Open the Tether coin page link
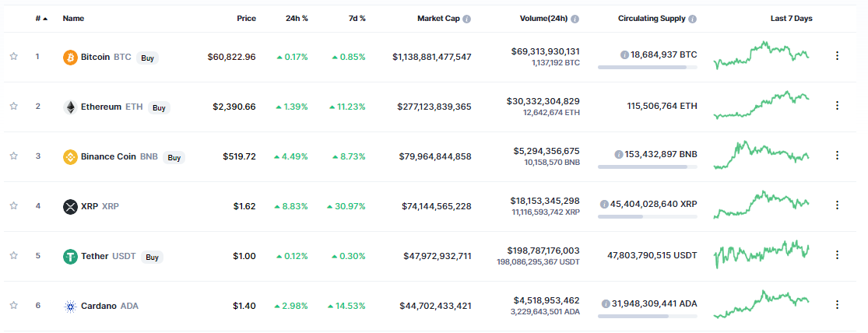 (95, 256)
